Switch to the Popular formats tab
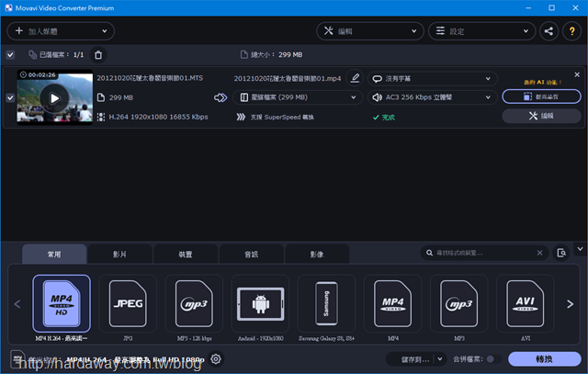Image resolution: width=588 pixels, height=374 pixels. [54, 254]
